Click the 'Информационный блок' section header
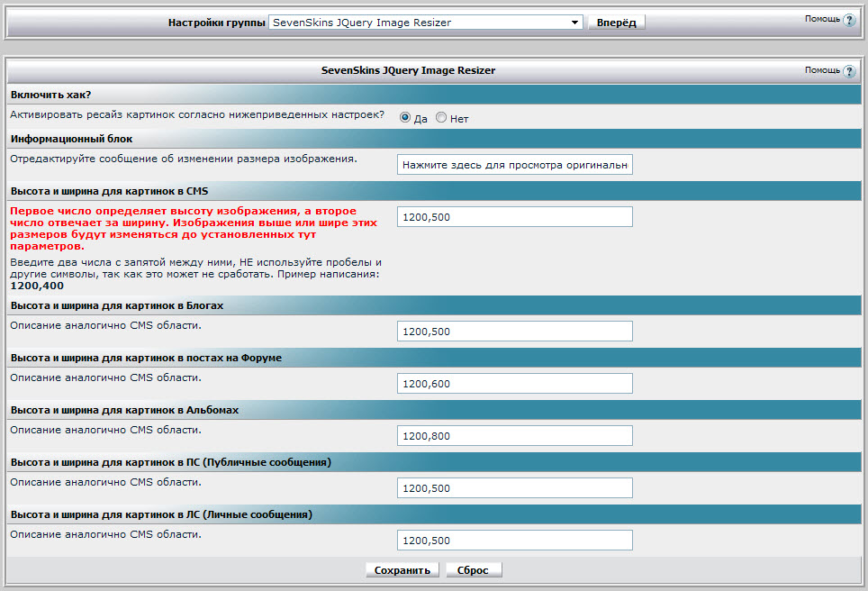The image size is (868, 591). (435, 139)
